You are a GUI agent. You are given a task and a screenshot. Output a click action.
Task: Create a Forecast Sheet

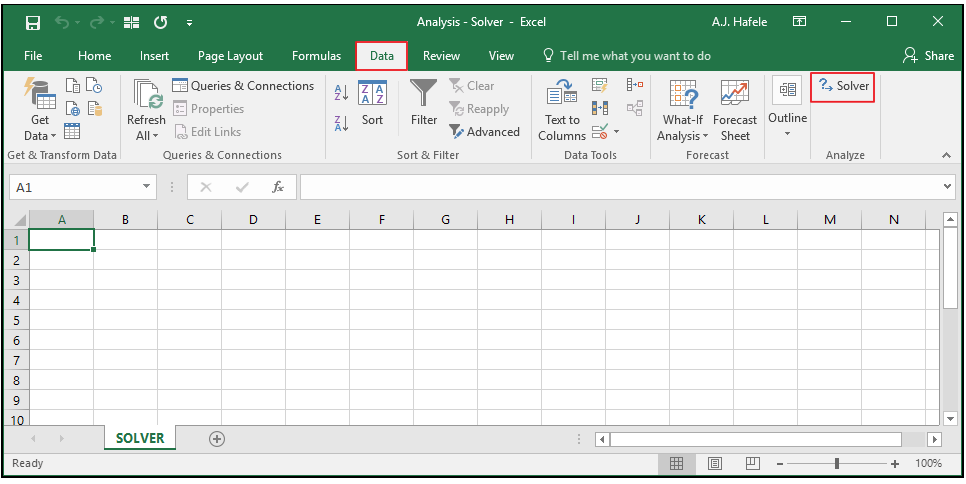click(x=734, y=110)
